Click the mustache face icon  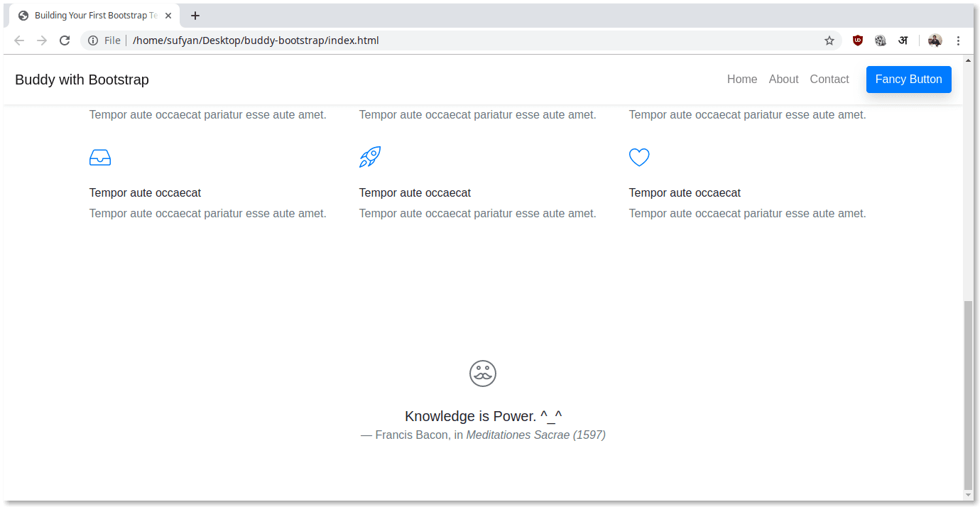click(x=483, y=374)
